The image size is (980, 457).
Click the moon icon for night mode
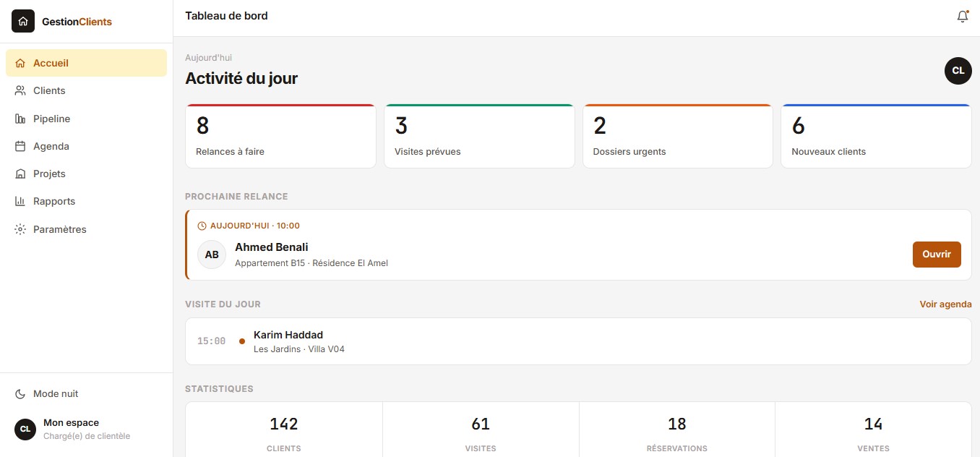click(x=20, y=394)
